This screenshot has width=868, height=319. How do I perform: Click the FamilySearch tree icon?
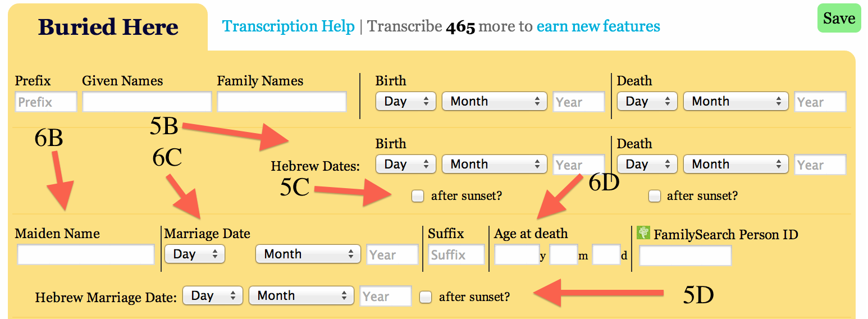tap(643, 233)
